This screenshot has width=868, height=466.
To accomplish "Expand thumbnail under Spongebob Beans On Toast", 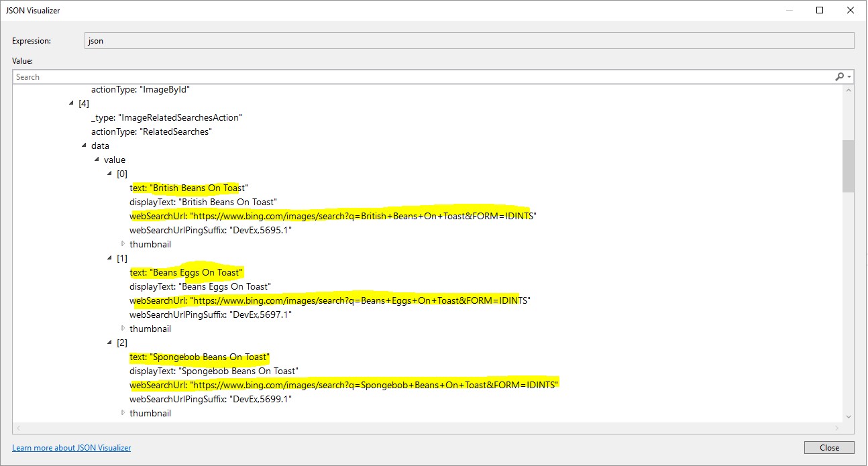I will 123,413.
